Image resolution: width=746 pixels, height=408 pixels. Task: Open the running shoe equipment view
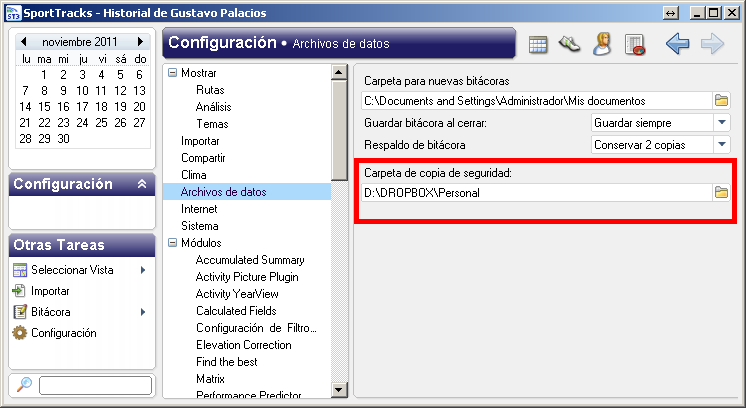(569, 44)
